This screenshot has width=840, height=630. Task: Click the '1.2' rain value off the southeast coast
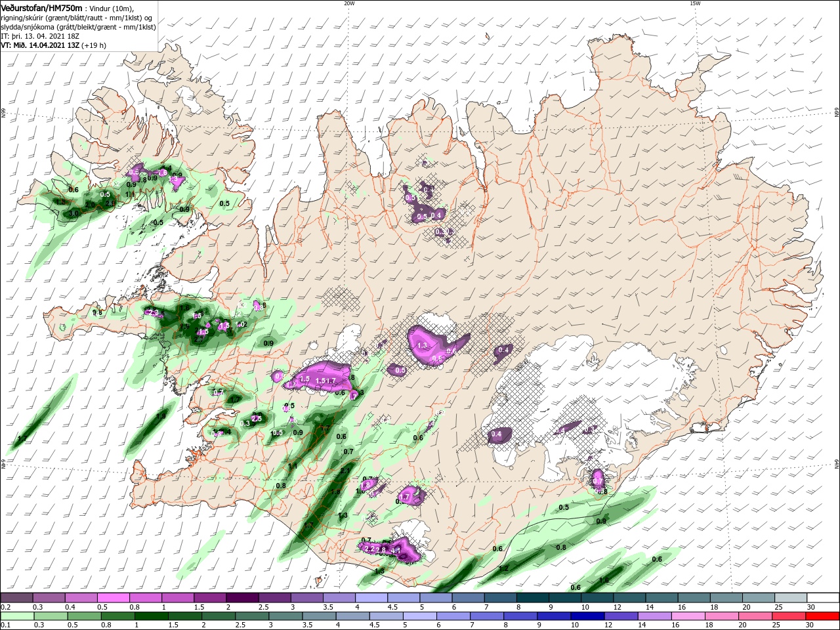(503, 568)
